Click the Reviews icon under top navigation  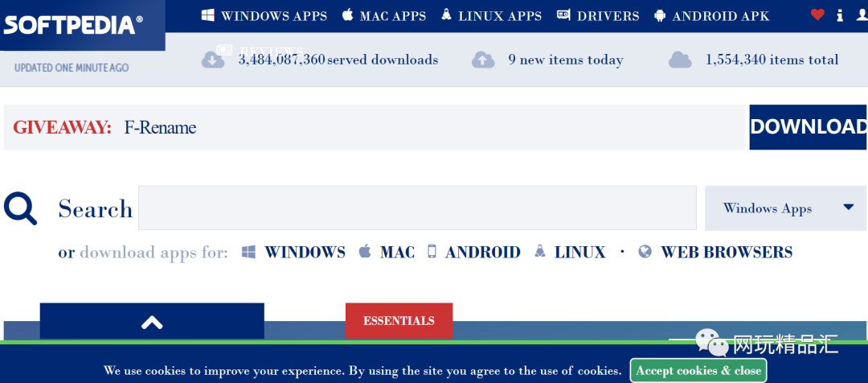pos(224,51)
